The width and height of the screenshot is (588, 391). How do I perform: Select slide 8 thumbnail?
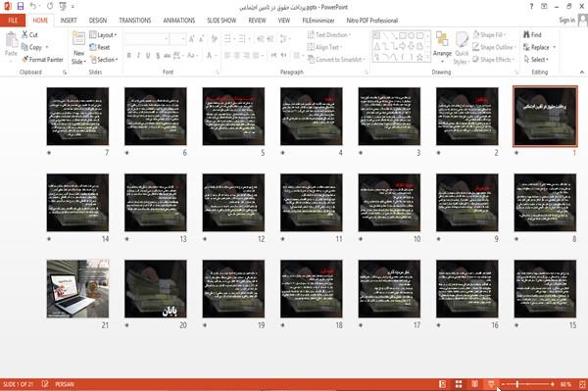tap(545, 203)
